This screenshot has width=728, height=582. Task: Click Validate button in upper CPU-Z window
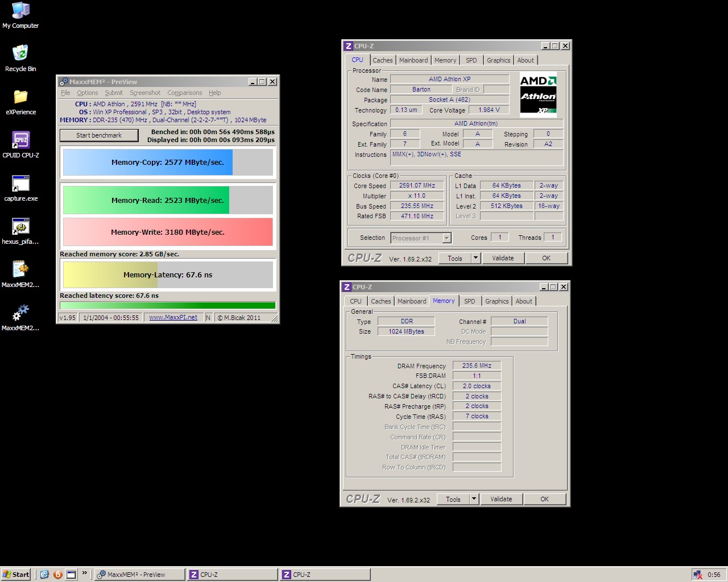(503, 258)
